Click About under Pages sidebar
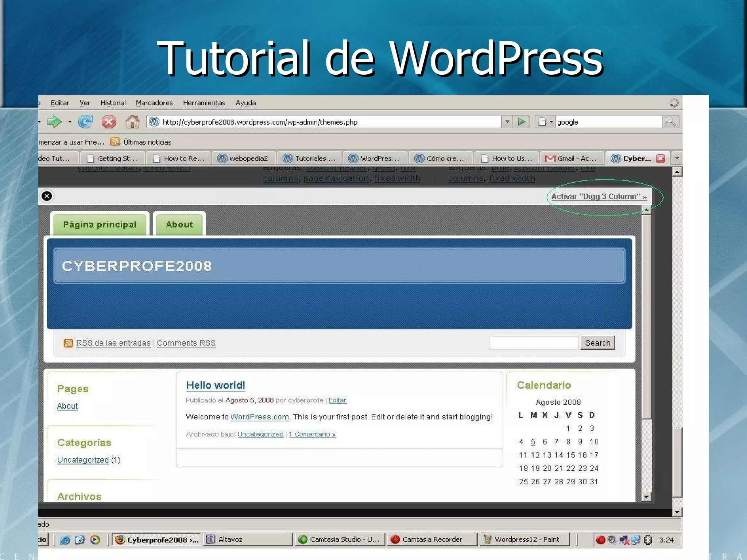Screen dimensions: 747x560 tap(67, 406)
